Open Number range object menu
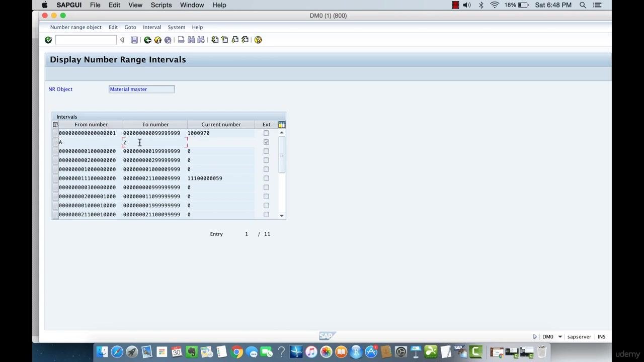 tap(75, 27)
